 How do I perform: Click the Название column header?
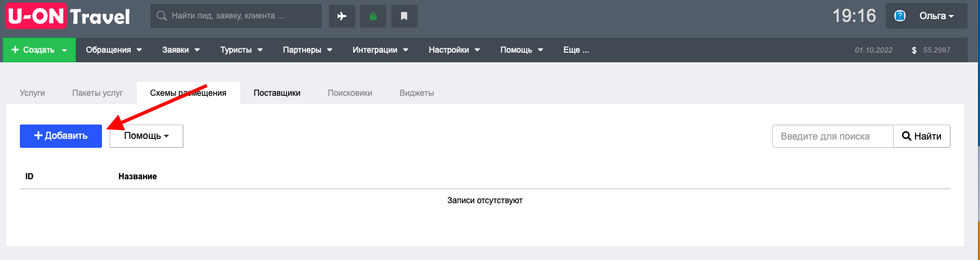pos(138,177)
